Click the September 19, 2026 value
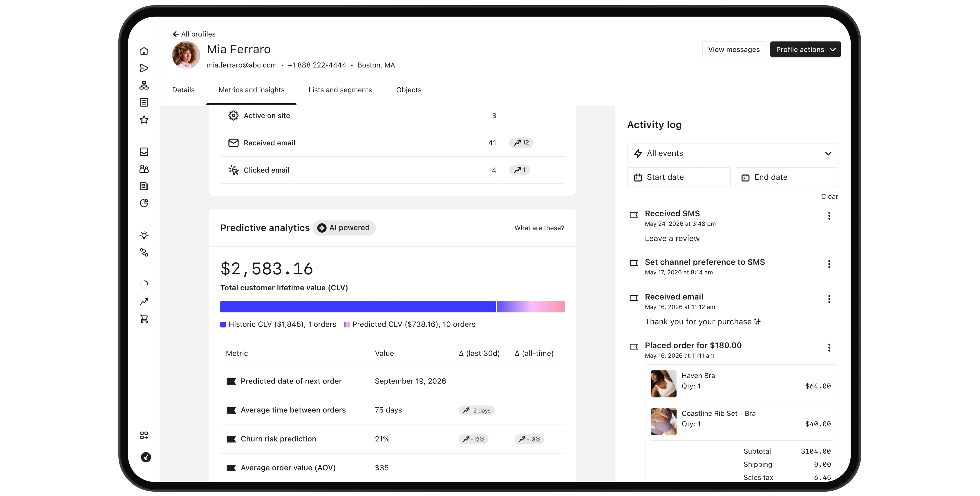 point(410,381)
